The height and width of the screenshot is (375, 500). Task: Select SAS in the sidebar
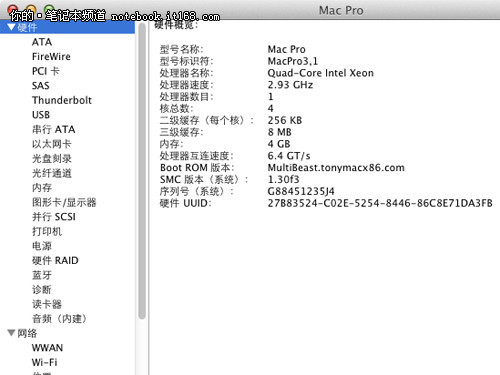click(x=41, y=86)
